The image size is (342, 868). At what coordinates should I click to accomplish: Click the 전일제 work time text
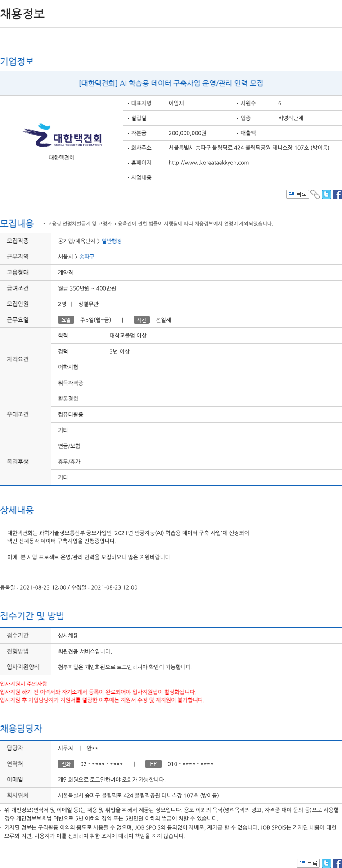(x=163, y=320)
